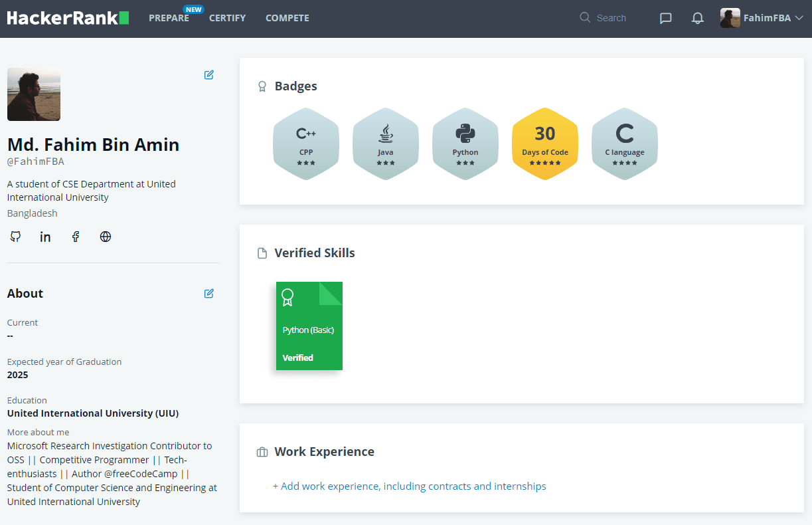Viewport: 812px width, 525px height.
Task: Open the LinkedIn profile icon
Action: [x=45, y=237]
